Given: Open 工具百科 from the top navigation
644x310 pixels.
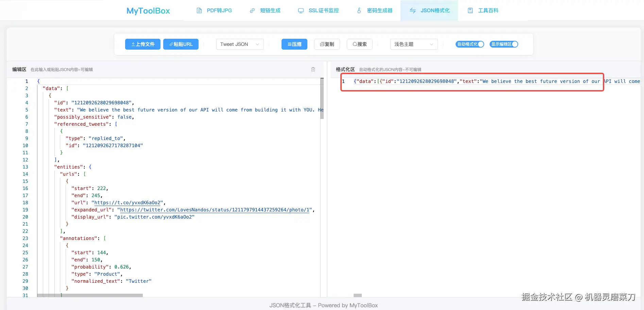Looking at the screenshot, I should [483, 11].
